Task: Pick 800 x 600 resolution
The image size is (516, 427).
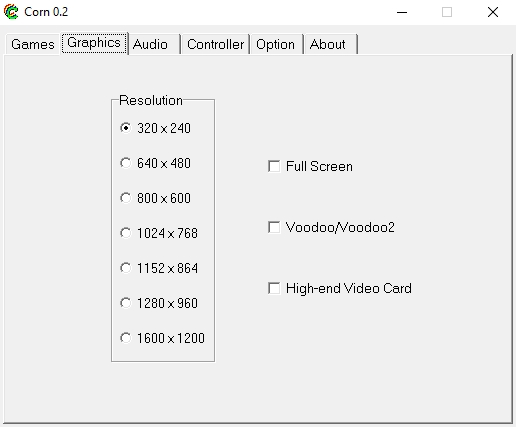Action: click(155, 198)
